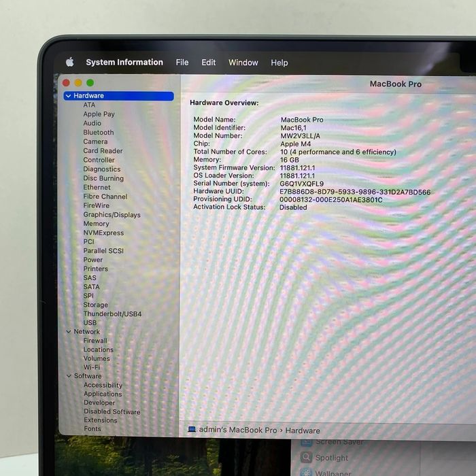Select Ethernet in the sidebar
This screenshot has width=476, height=476.
(97, 187)
